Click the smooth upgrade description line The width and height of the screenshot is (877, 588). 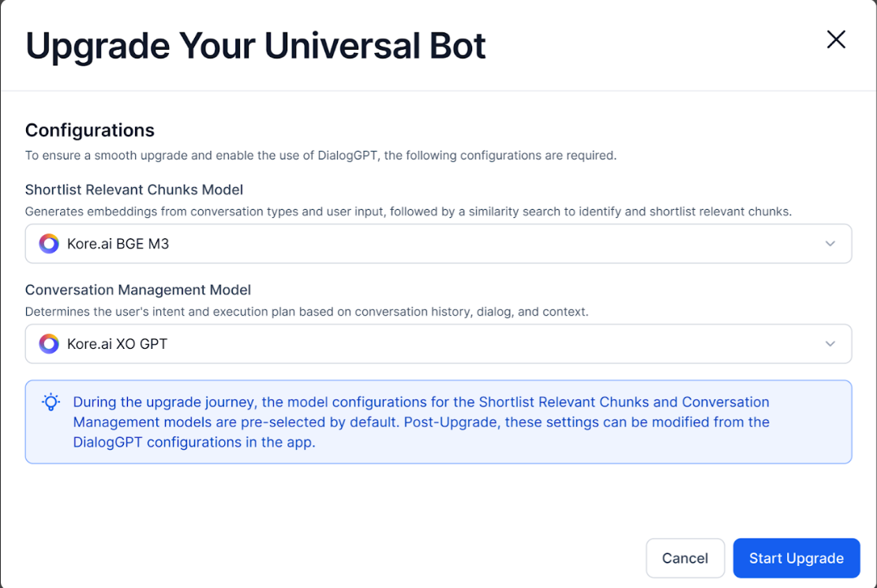[320, 155]
